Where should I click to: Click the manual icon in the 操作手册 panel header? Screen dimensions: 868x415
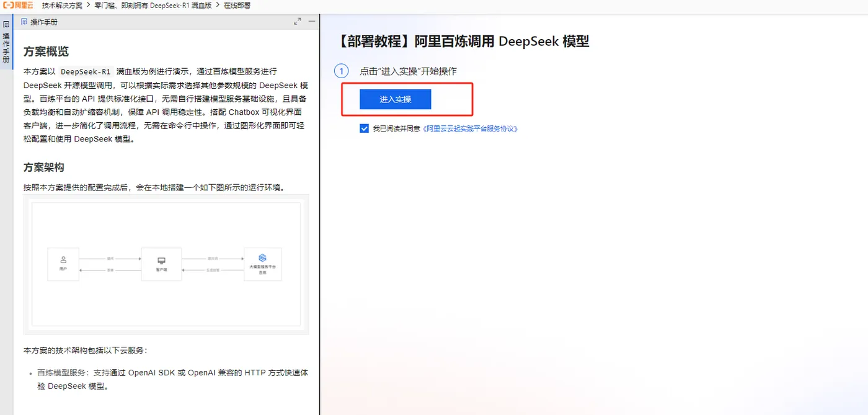(24, 22)
